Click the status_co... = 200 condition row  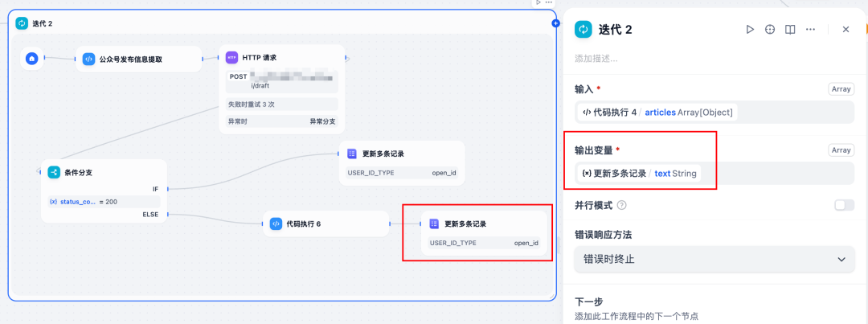pyautogui.click(x=104, y=202)
